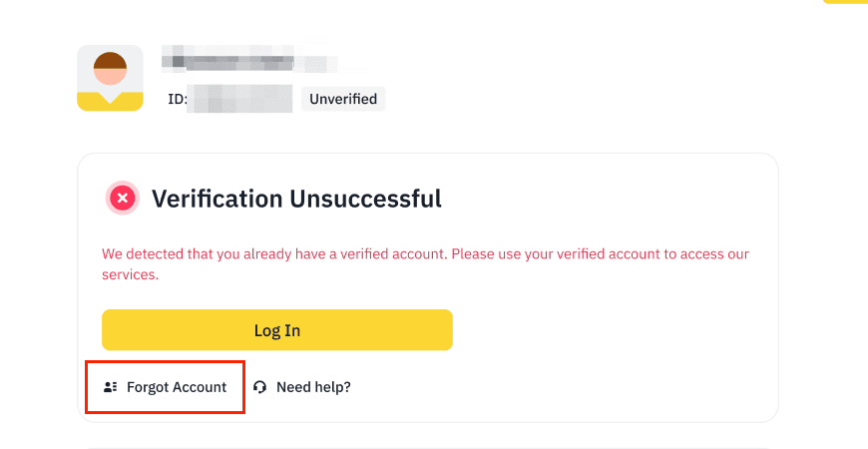Open the Forgot Account link text
This screenshot has width=868, height=449.
[x=177, y=387]
